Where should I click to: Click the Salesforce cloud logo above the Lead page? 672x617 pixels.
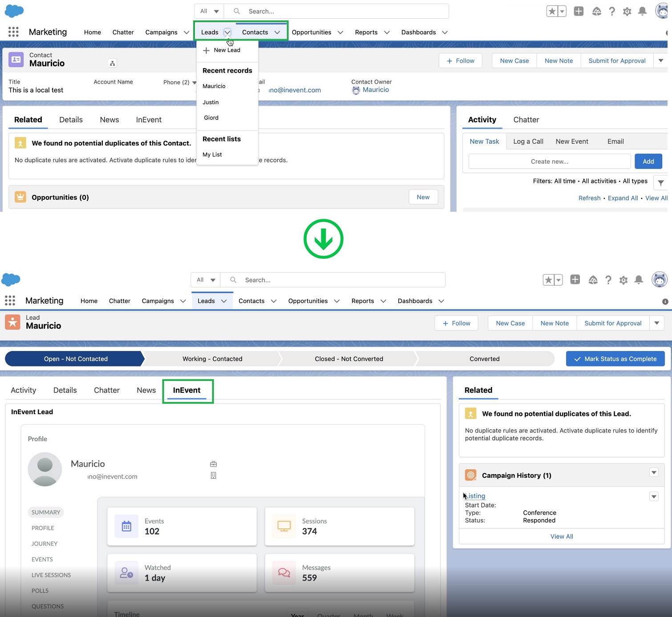pos(11,280)
